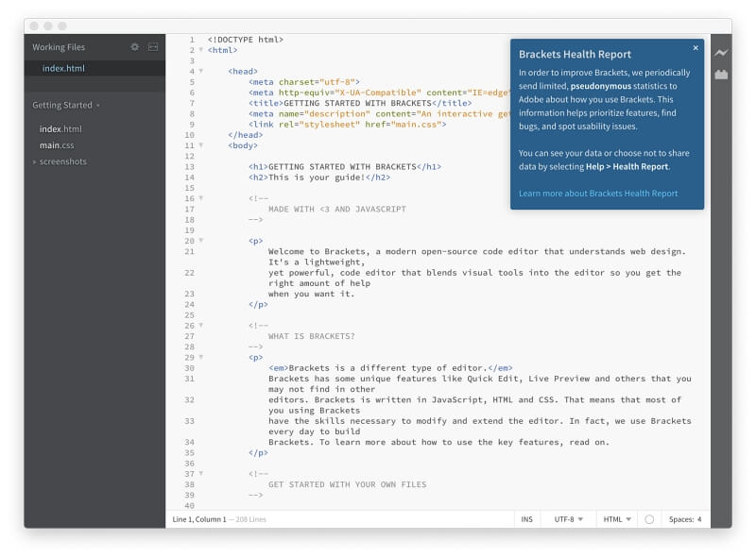Screen dimensions: 756x558
Task: Click line number 13 in gutter
Action: tap(190, 167)
